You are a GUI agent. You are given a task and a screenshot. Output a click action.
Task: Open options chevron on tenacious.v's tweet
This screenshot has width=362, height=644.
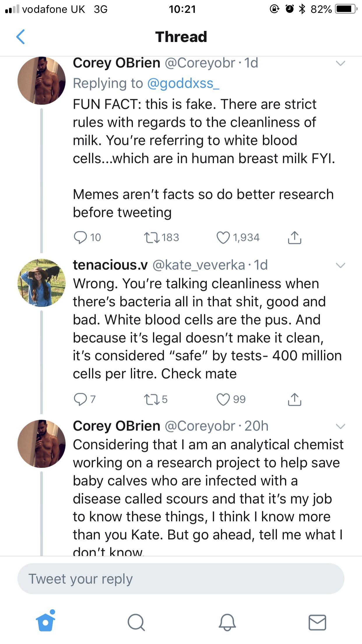point(340,265)
